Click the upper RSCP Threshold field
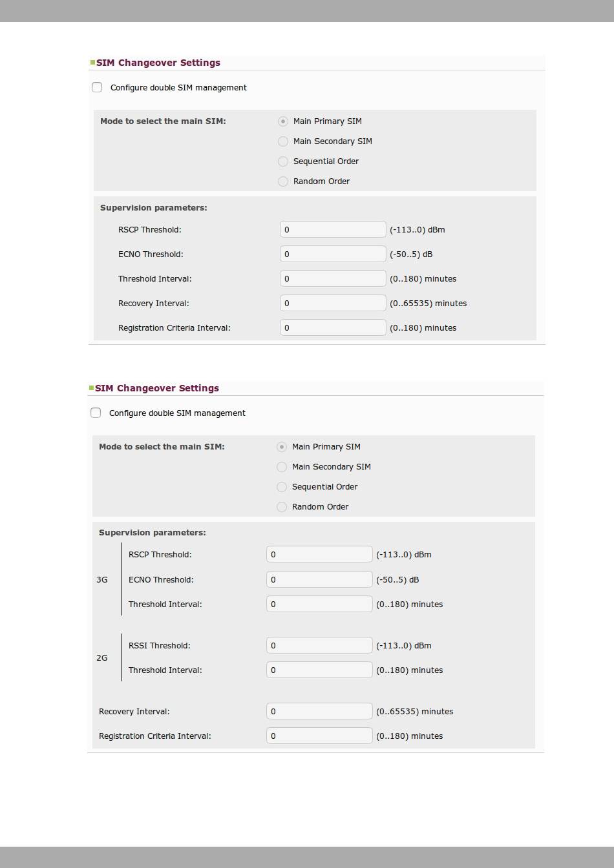 point(333,229)
